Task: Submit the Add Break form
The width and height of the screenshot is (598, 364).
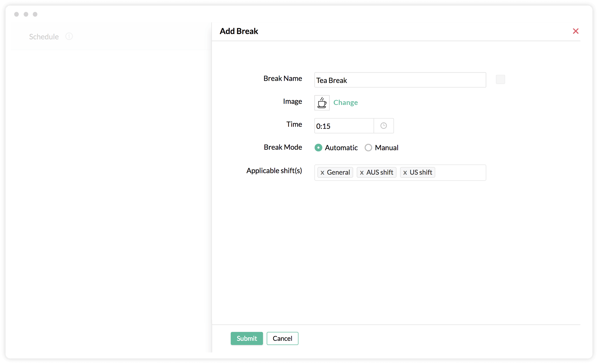Action: tap(246, 338)
